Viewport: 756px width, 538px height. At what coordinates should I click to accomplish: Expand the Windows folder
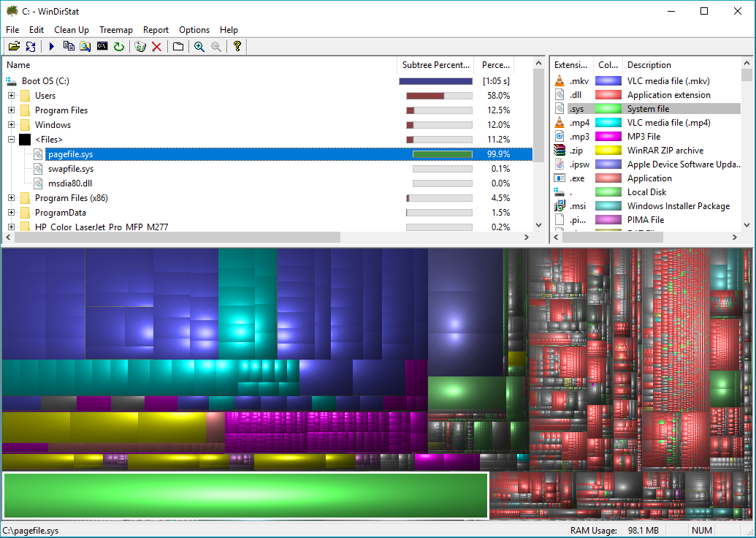click(x=11, y=125)
